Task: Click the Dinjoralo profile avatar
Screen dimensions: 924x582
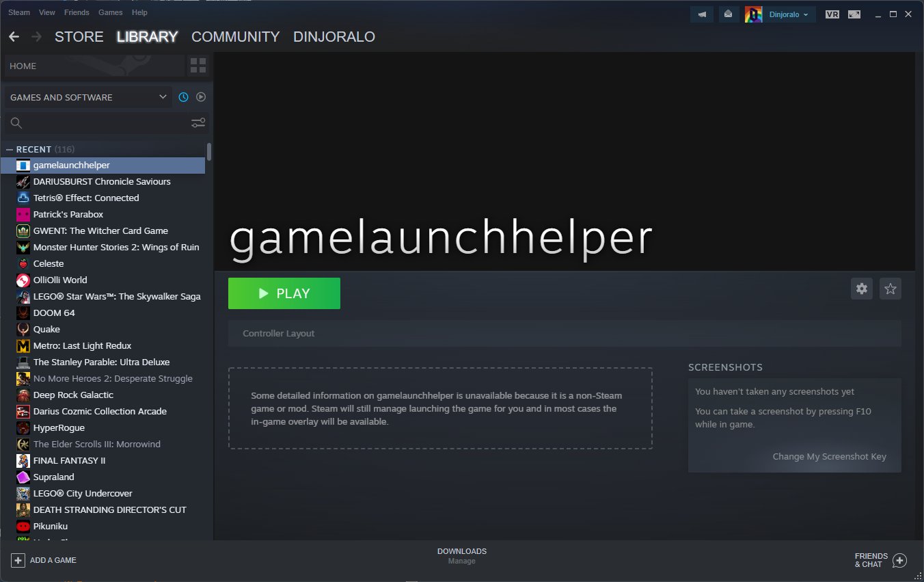Action: tap(754, 14)
